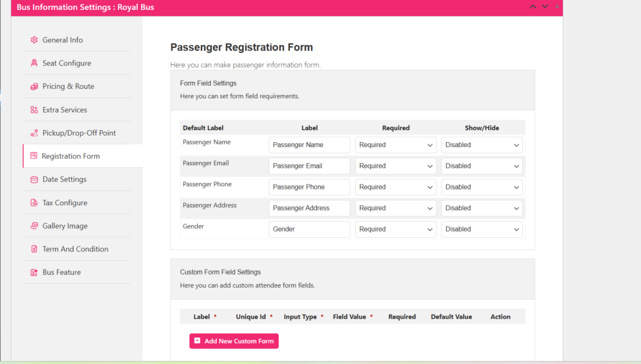Viewport: 641px width, 364px height.
Task: Set Passenger Phone visibility to enabled
Action: tap(481, 187)
